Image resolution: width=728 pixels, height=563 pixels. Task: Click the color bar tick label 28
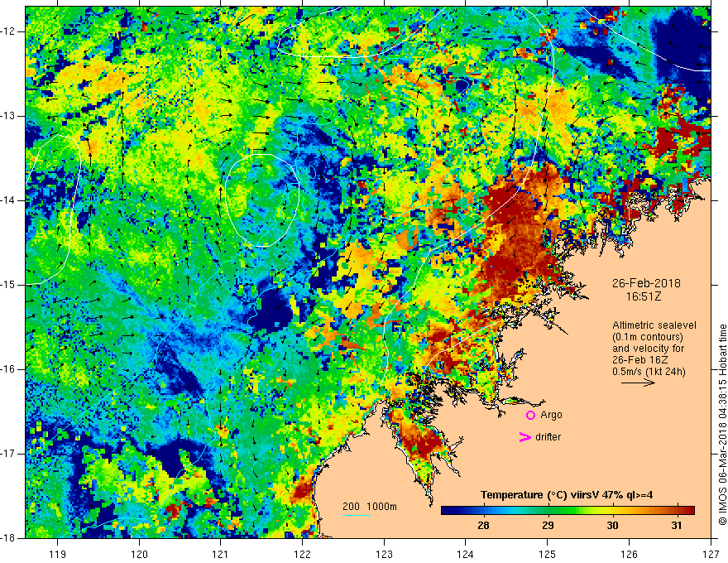click(x=483, y=526)
